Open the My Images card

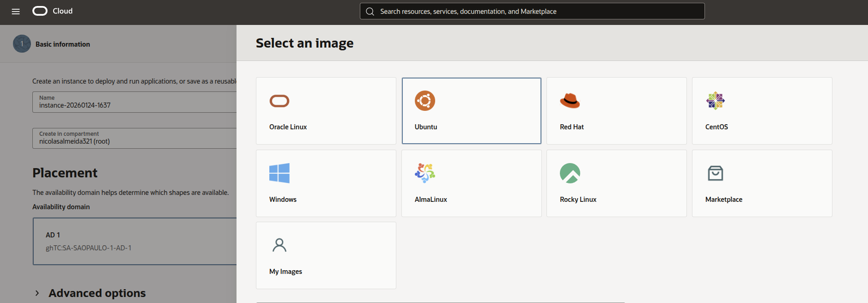coord(326,255)
